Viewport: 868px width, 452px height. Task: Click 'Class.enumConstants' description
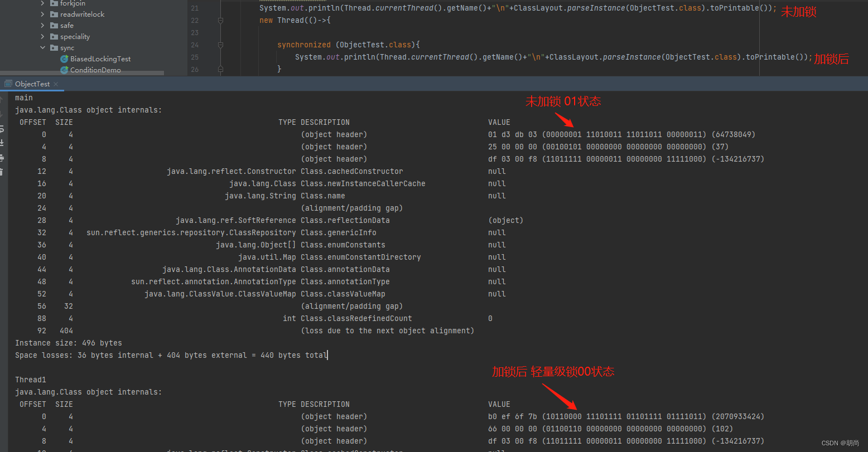tap(343, 245)
